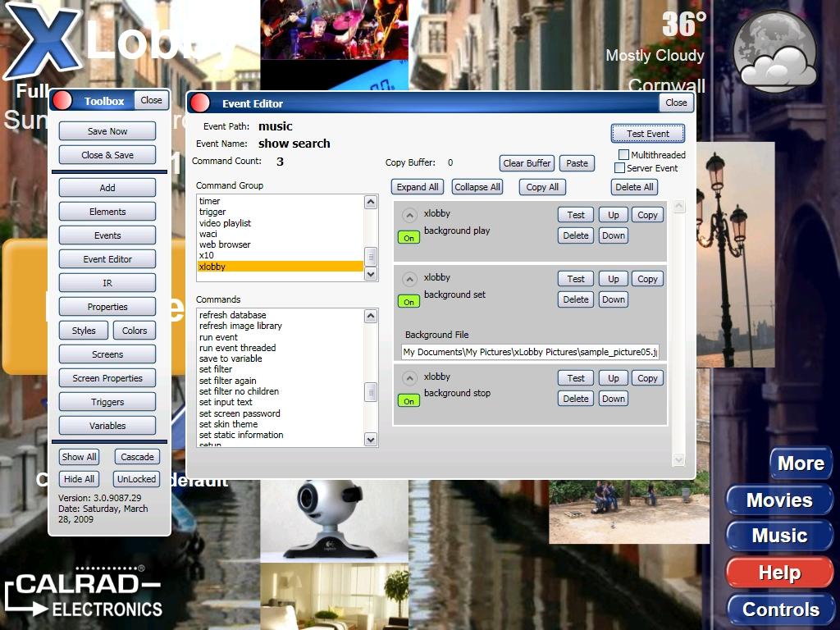
Task: Click the xLobby X logo
Action: point(43,41)
